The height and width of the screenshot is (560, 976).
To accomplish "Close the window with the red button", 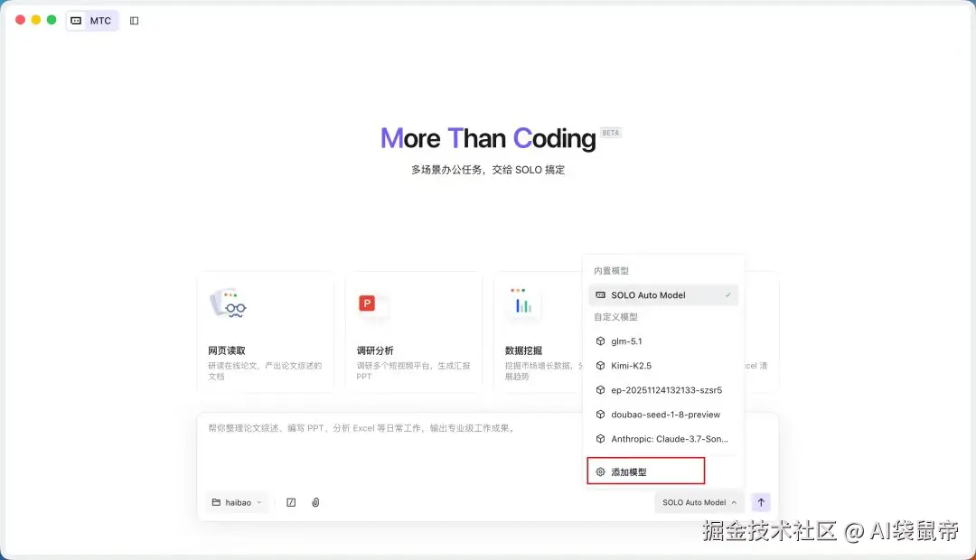I will pyautogui.click(x=20, y=20).
